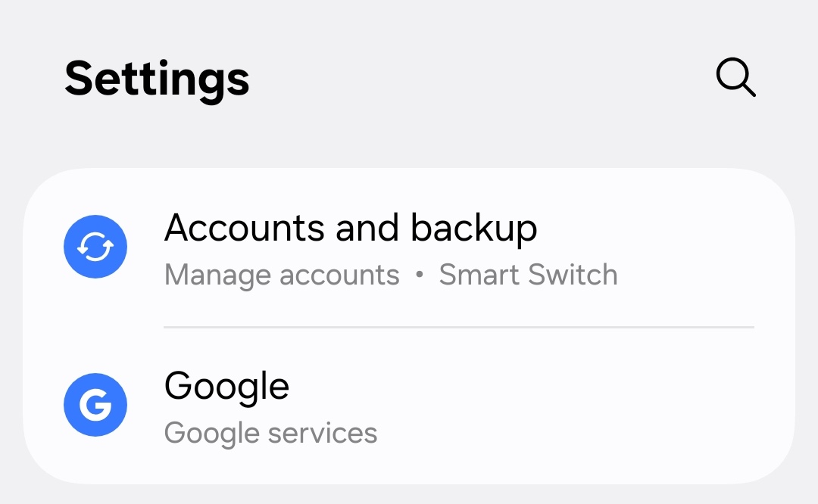Image resolution: width=818 pixels, height=504 pixels.
Task: Click the search lens beside the Settings title
Action: pos(735,77)
